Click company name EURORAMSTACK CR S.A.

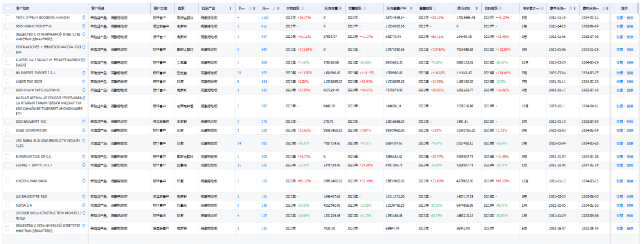pos(33,157)
